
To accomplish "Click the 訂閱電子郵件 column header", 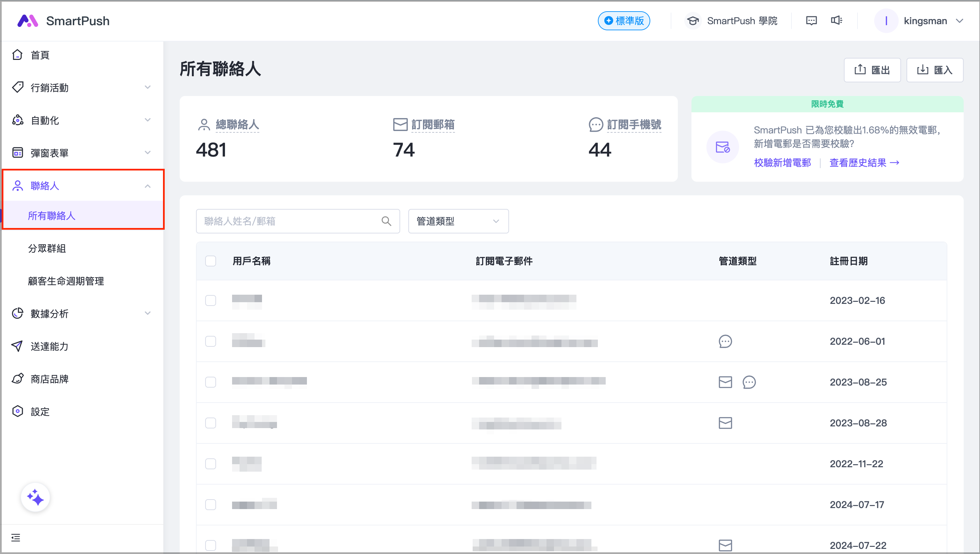I will [504, 261].
